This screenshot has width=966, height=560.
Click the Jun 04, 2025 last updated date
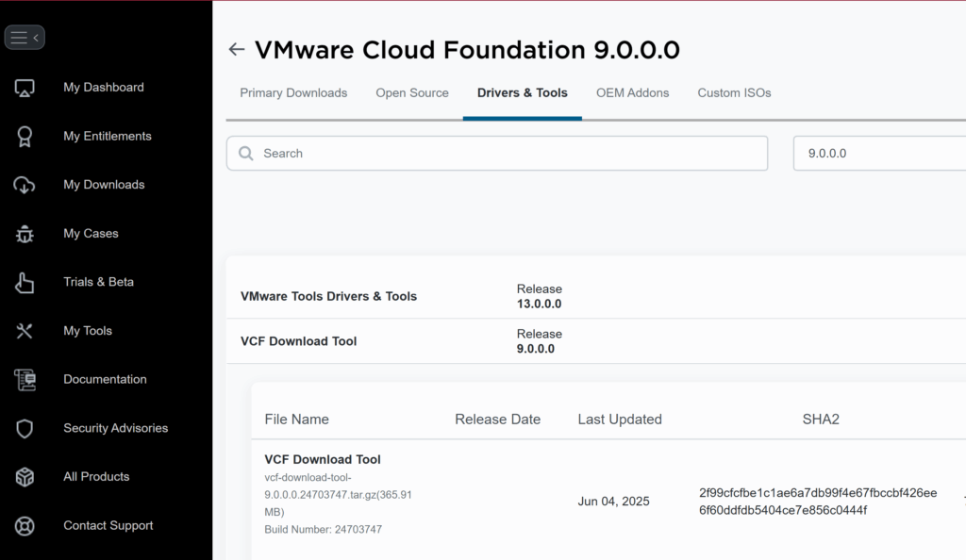tap(613, 501)
